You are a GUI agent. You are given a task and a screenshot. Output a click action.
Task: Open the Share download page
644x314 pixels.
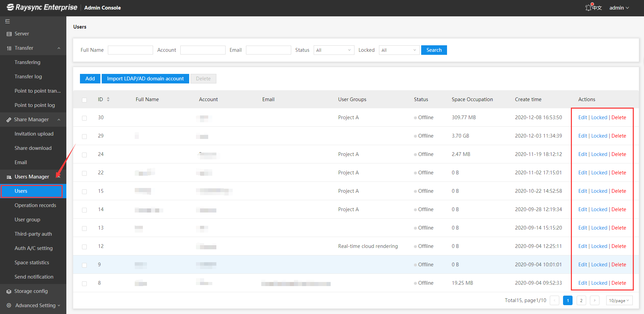pyautogui.click(x=33, y=148)
